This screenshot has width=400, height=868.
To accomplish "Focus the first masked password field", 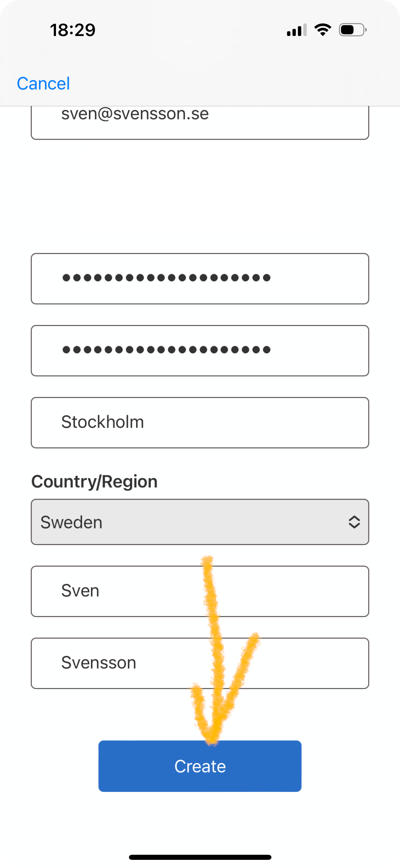I will point(199,278).
